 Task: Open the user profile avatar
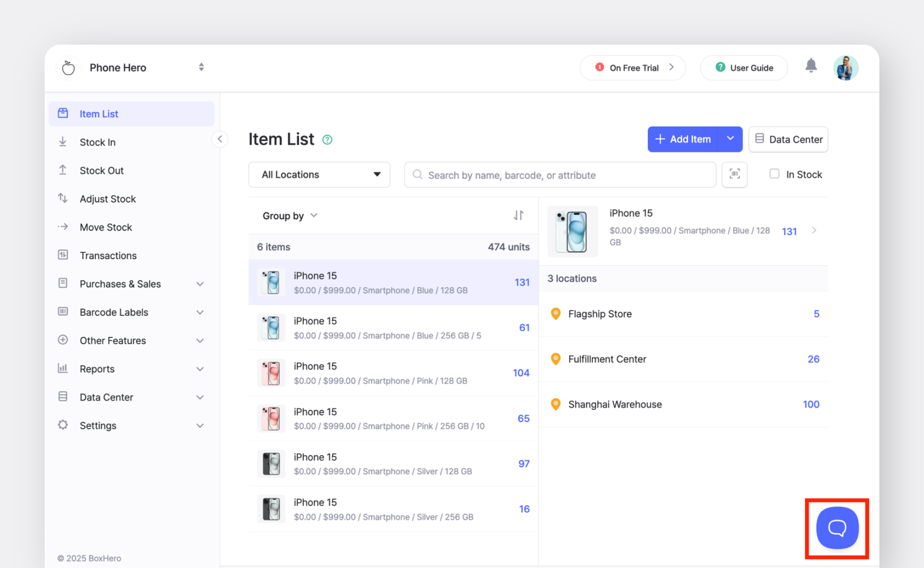pos(846,68)
